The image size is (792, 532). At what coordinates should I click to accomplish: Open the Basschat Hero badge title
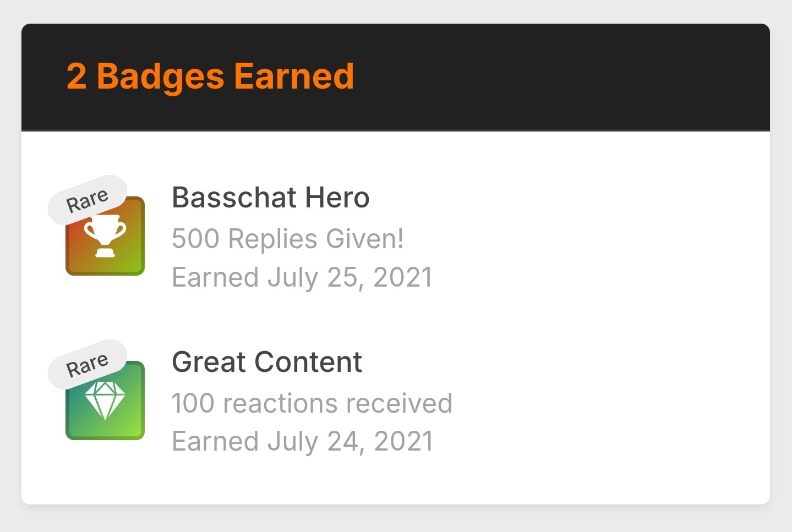pyautogui.click(x=271, y=197)
